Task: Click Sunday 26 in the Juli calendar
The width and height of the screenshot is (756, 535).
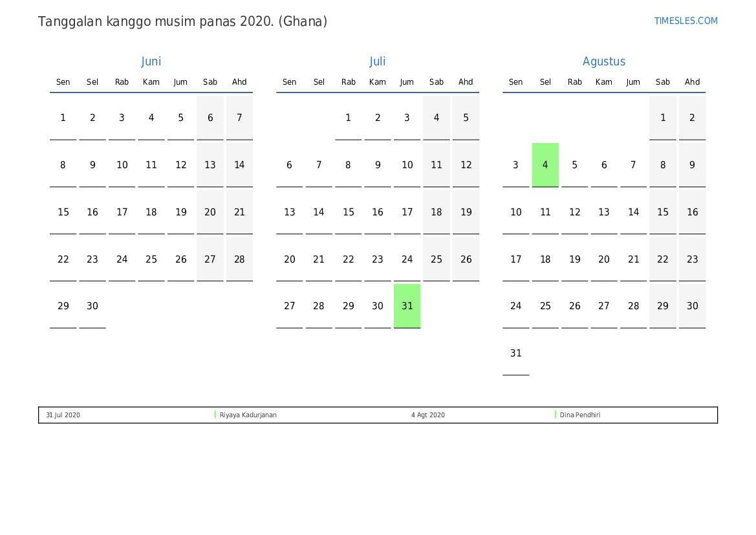Action: [x=466, y=259]
